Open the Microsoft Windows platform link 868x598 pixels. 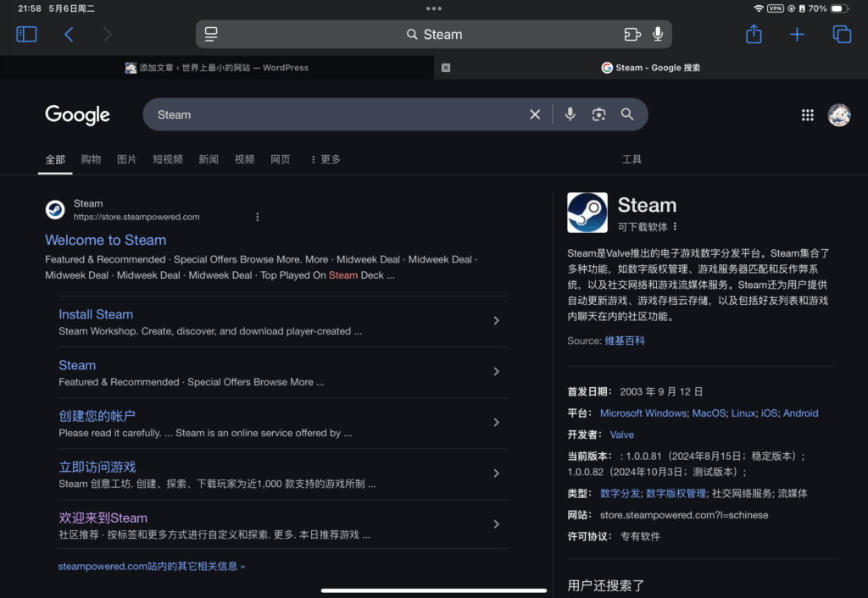click(x=643, y=413)
